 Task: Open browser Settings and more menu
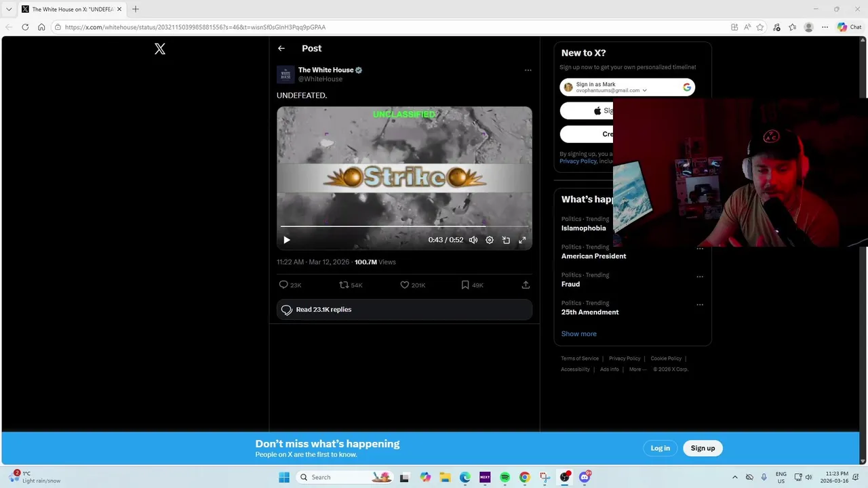tap(825, 27)
